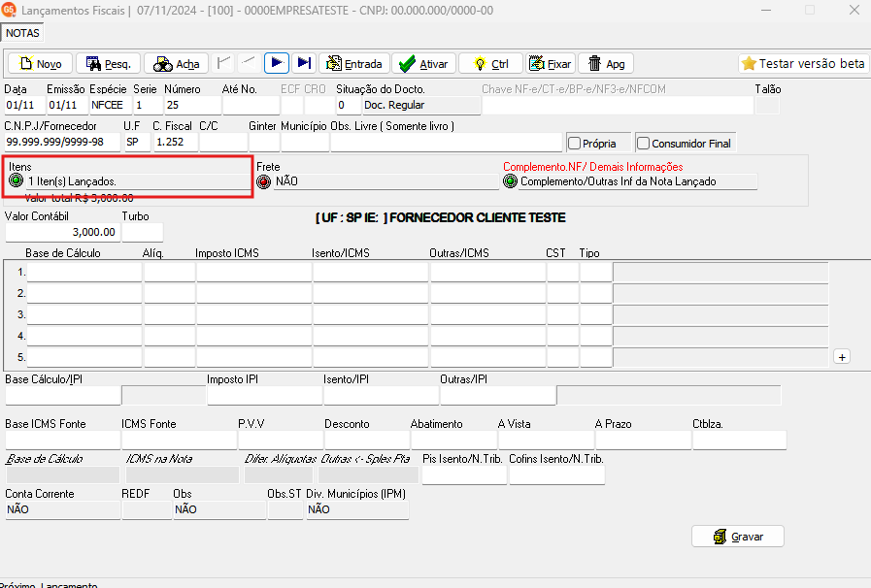Image resolution: width=871 pixels, height=588 pixels.
Task: Click Isento/ICMS field row 3
Action: pyautogui.click(x=371, y=314)
